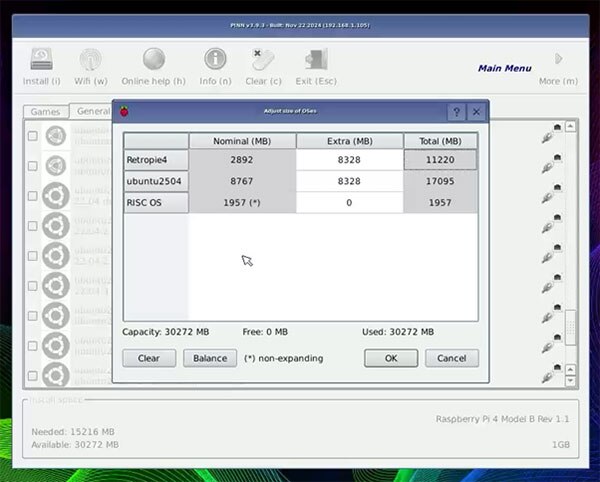Dismiss dialog with Cancel button
Image resolution: width=600 pixels, height=482 pixels.
pos(452,358)
